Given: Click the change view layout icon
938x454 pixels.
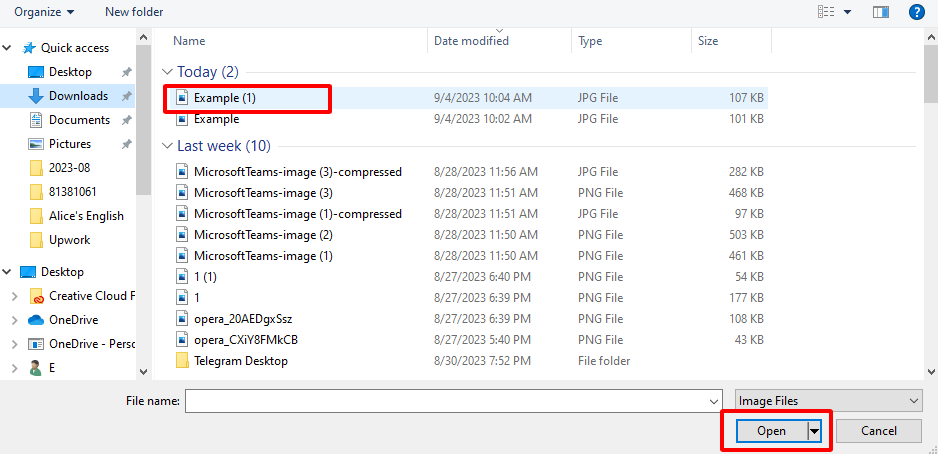Looking at the screenshot, I should tap(827, 12).
